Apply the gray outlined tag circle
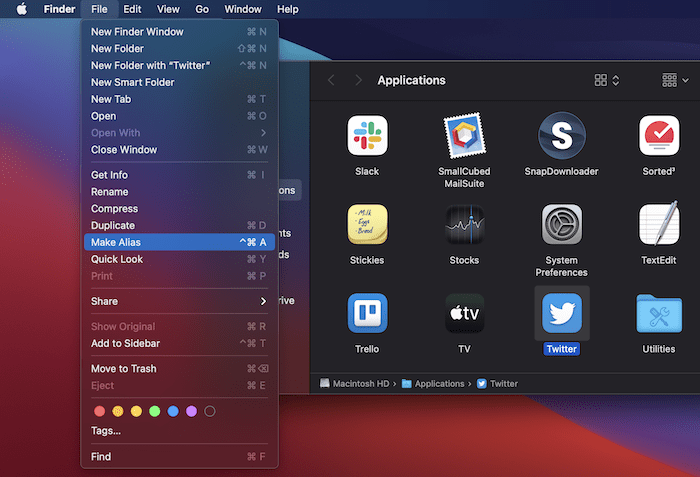The width and height of the screenshot is (700, 477). click(209, 411)
